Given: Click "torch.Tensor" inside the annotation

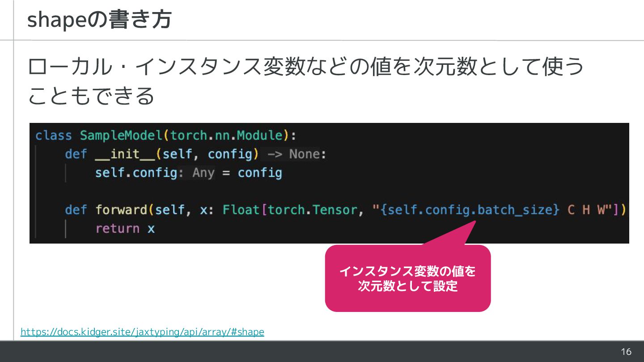Looking at the screenshot, I should (313, 209).
